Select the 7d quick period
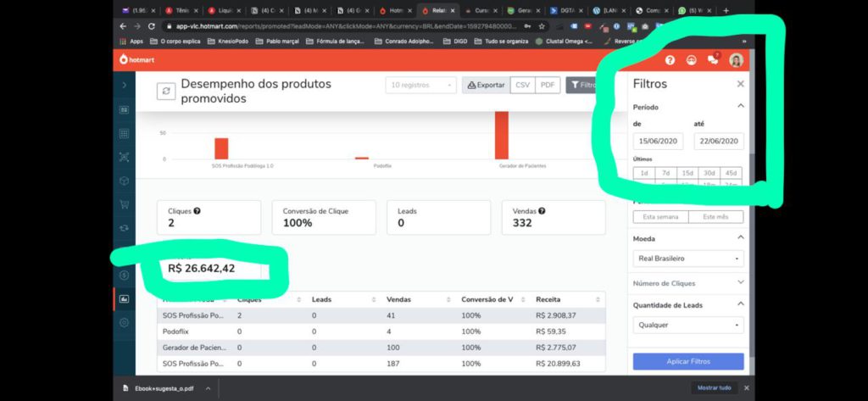The image size is (868, 401). pyautogui.click(x=666, y=173)
